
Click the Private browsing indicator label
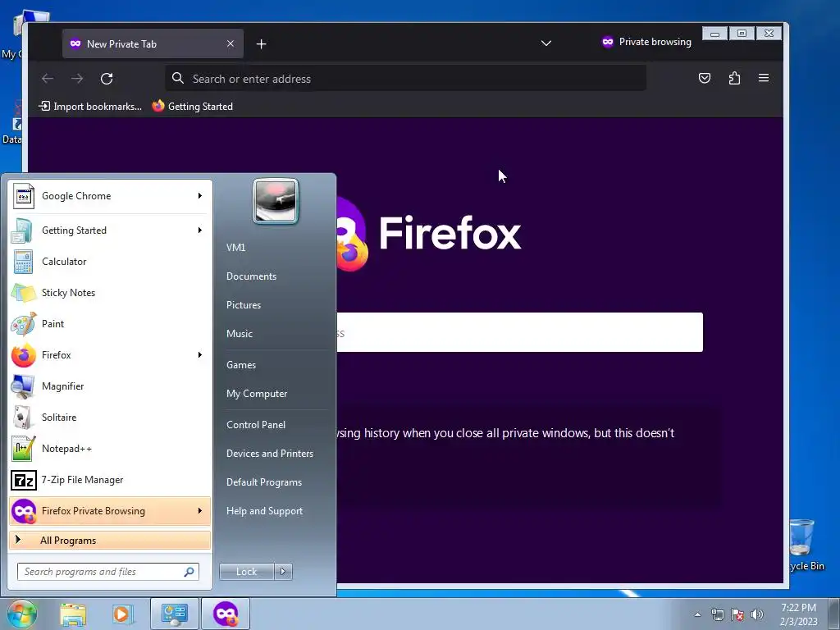click(x=646, y=42)
